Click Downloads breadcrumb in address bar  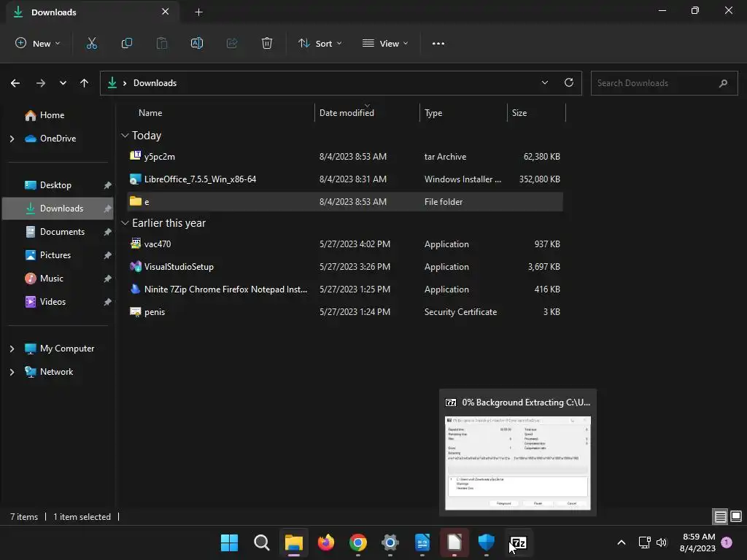point(155,83)
